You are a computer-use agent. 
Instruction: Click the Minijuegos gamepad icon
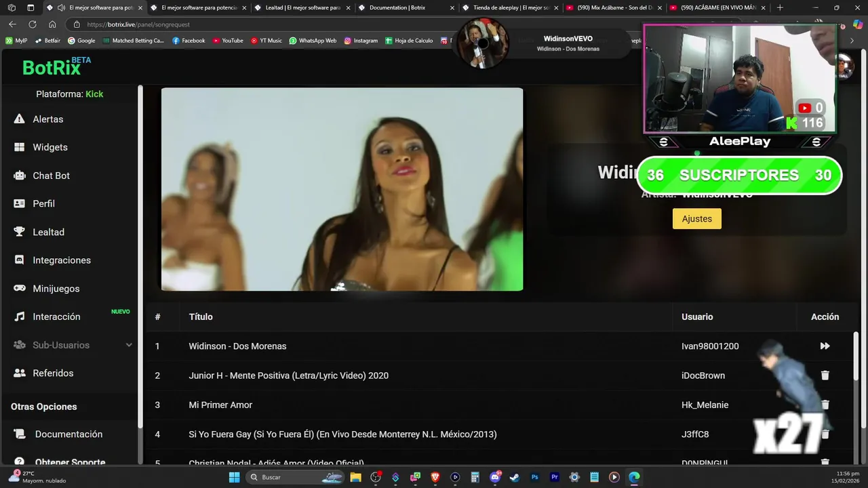tap(20, 288)
